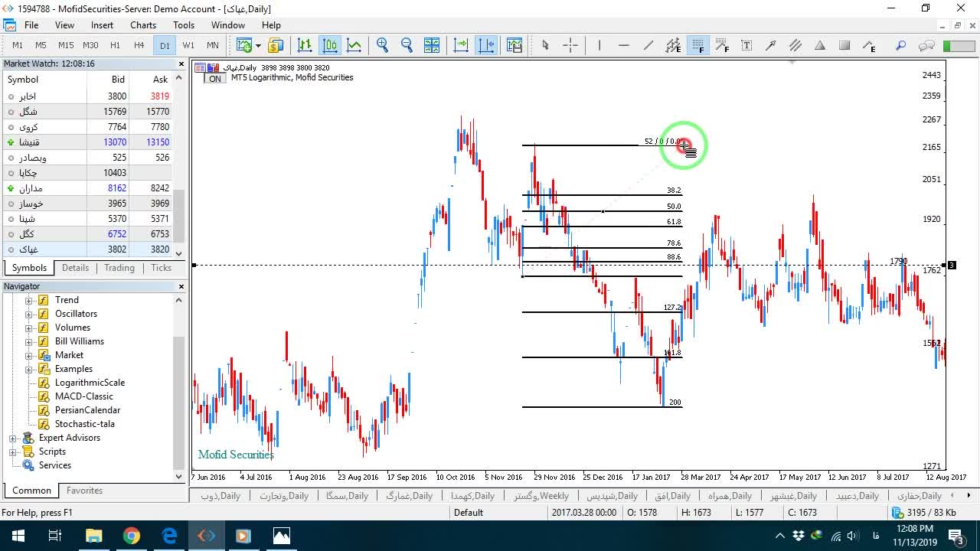
Task: Open the Charts menu
Action: click(143, 25)
